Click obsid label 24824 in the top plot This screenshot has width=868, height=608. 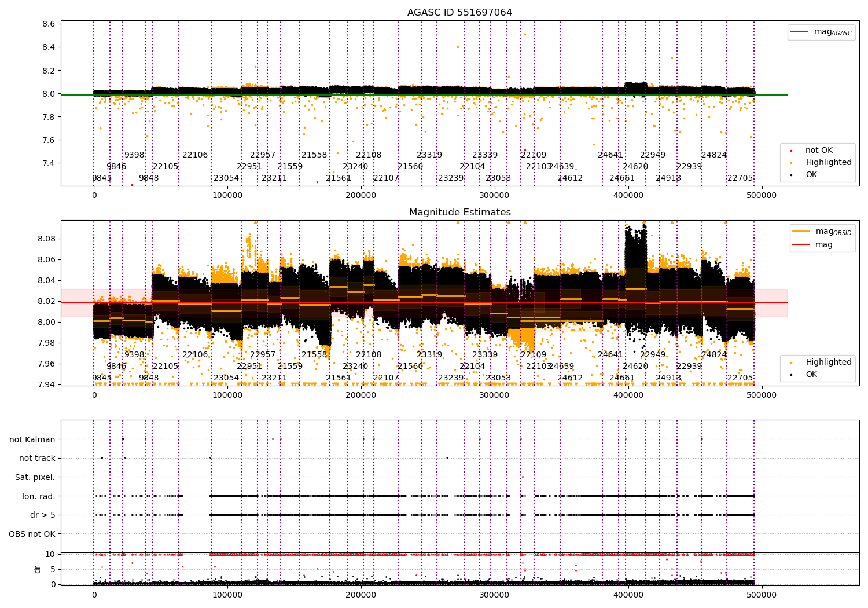point(714,155)
